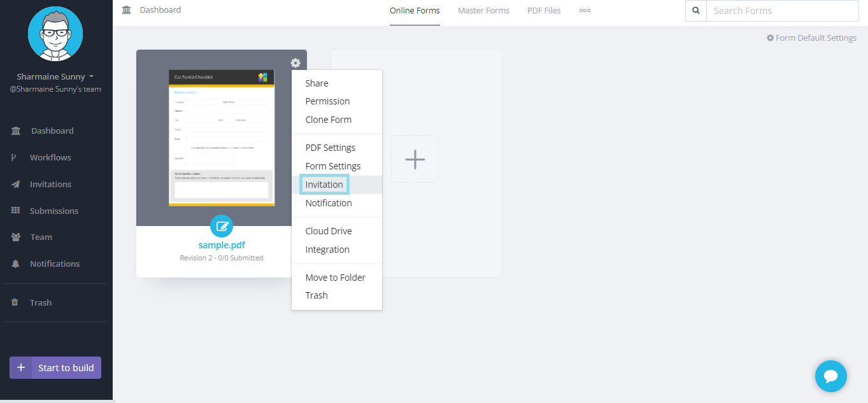Click the blue edit pencil icon
This screenshot has height=403, width=868.
point(222,226)
